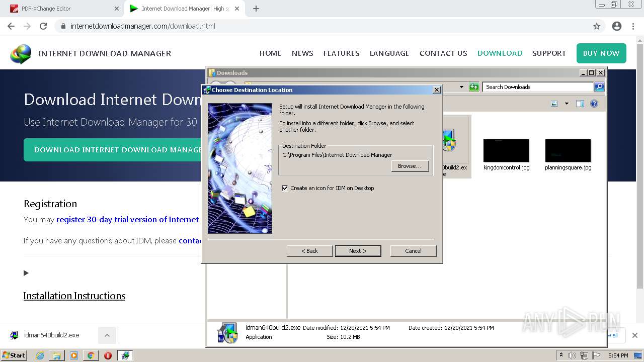Click the BUY NOW button
Screen dimensions: 644x362
tap(601, 53)
